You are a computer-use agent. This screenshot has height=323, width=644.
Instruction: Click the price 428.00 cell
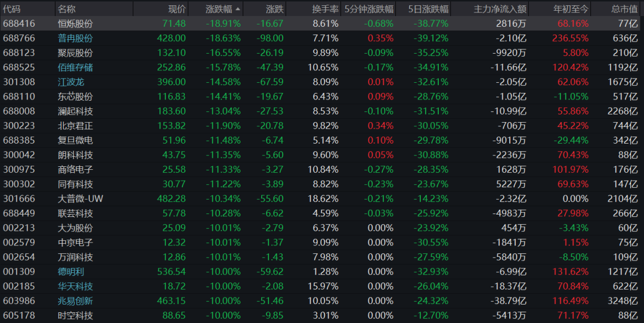(171, 38)
